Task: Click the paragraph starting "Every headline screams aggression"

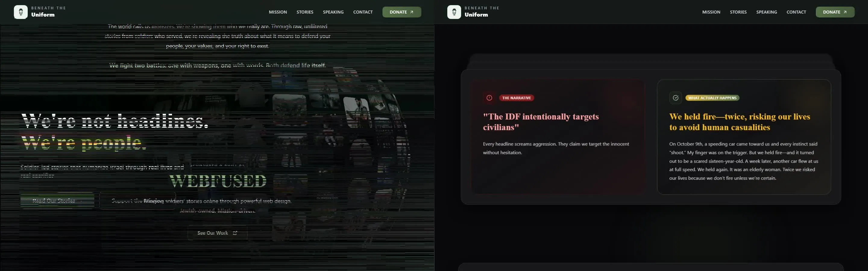Action: [x=556, y=148]
